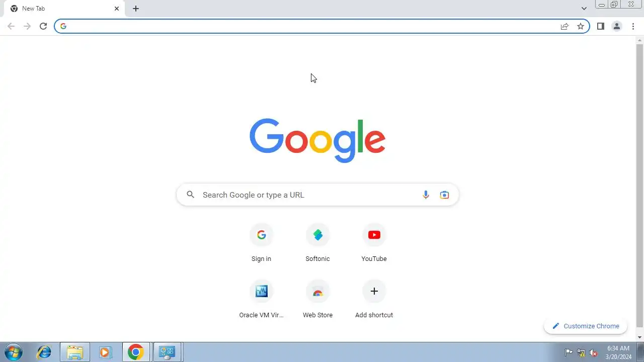Click the network icon in the system tray
This screenshot has height=362, width=644.
coord(581,352)
